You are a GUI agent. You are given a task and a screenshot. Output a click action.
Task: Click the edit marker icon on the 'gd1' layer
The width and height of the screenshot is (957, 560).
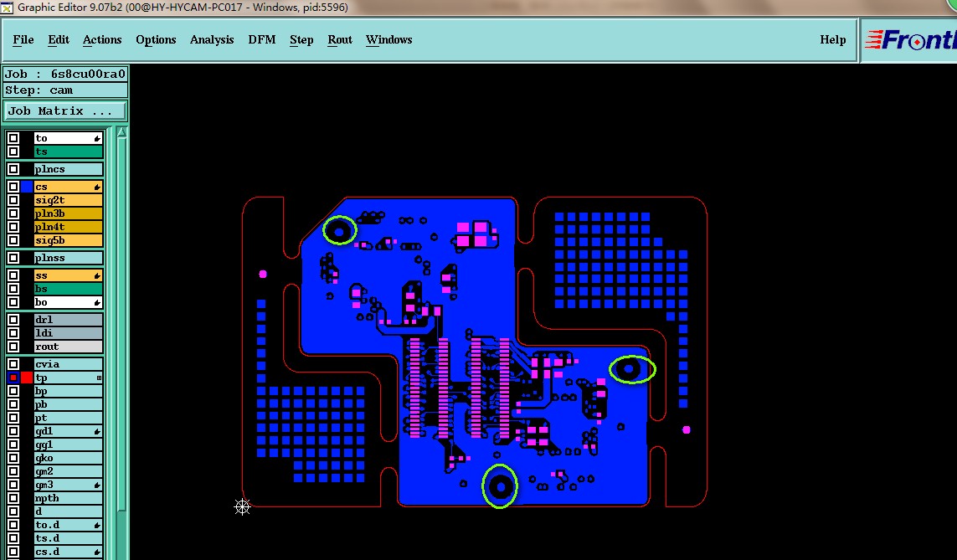coord(97,432)
